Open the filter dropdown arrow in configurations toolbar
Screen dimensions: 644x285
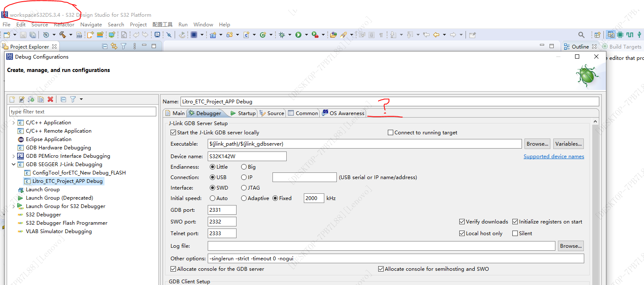pos(81,99)
